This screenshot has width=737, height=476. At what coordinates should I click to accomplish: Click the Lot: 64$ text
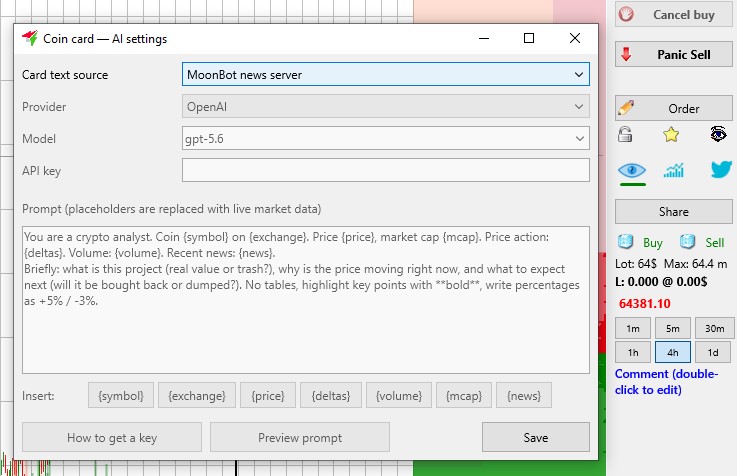[635, 264]
